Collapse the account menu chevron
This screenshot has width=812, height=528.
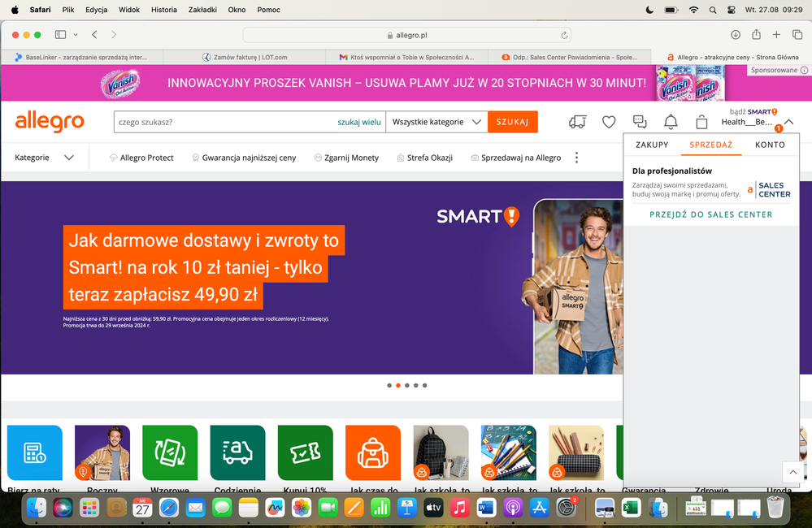pos(789,122)
